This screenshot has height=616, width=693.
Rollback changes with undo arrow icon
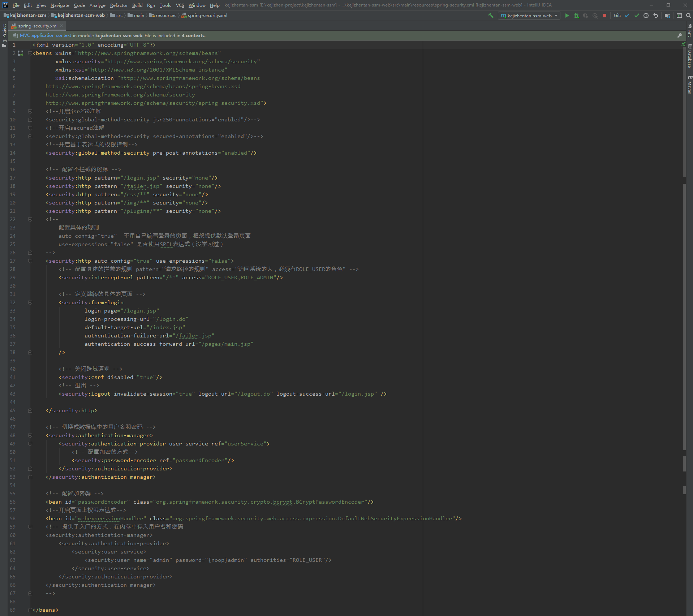655,16
